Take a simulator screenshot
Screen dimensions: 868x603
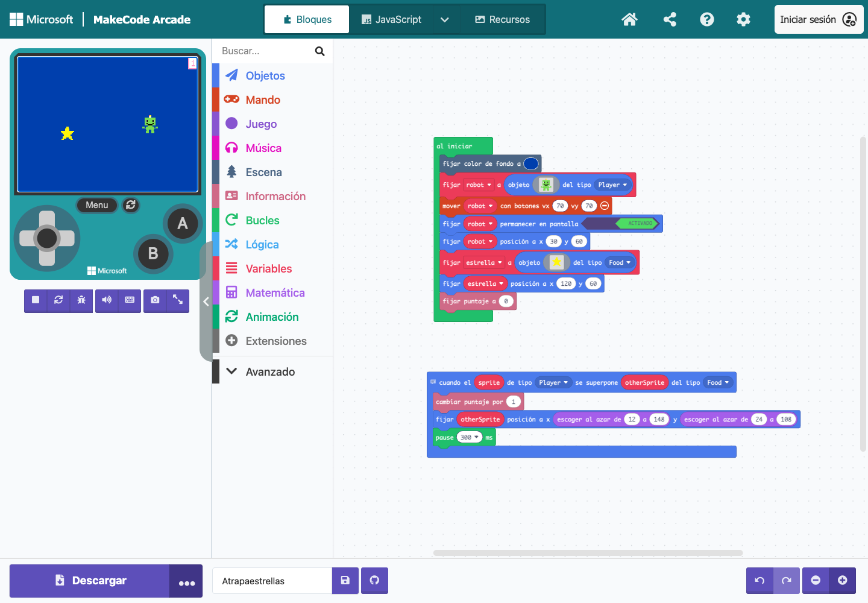(155, 300)
